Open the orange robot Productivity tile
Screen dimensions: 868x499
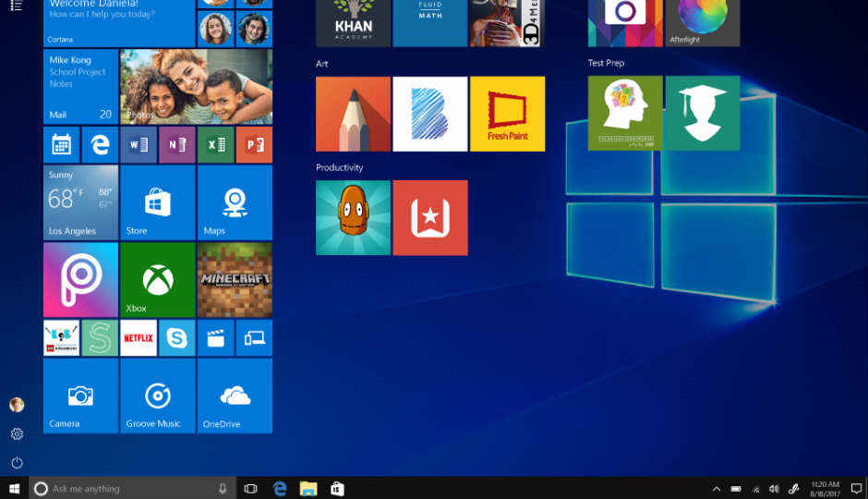coord(353,218)
